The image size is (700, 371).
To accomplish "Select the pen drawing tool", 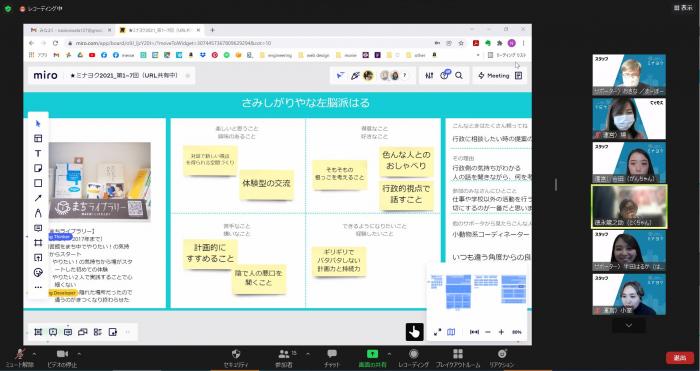I will click(x=38, y=213).
